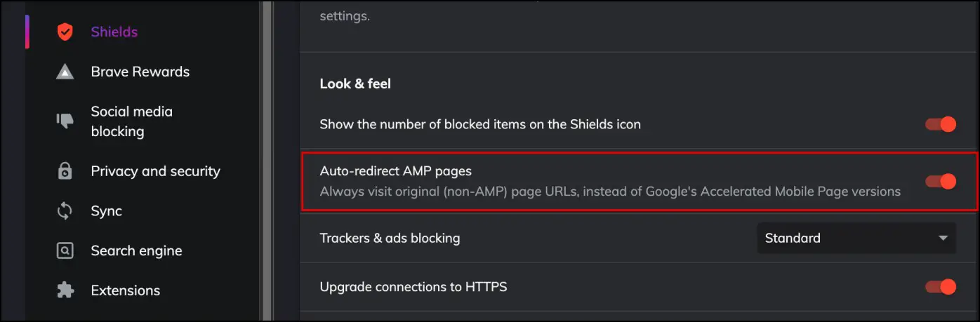Open Privacy and security settings
The height and width of the screenshot is (322, 980).
156,171
